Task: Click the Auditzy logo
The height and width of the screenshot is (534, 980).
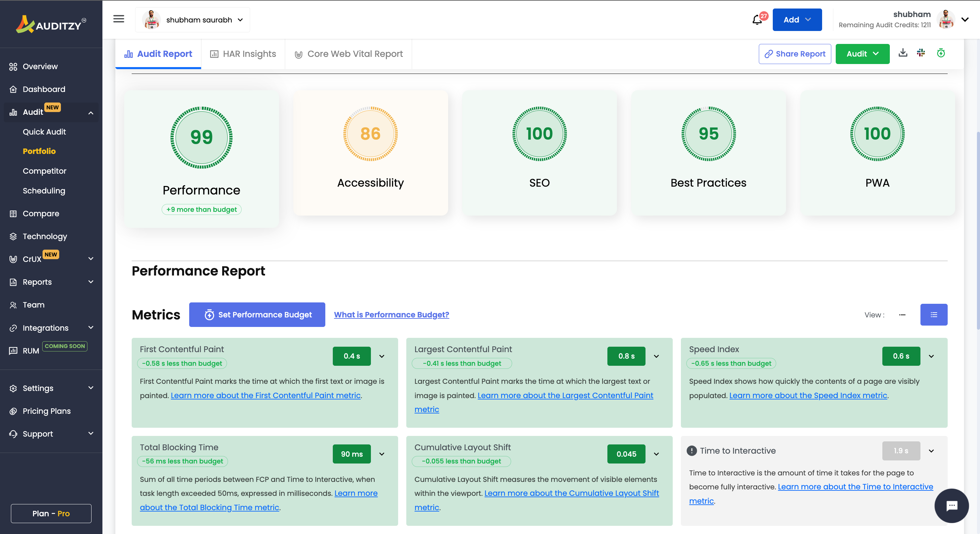Action: (x=51, y=25)
